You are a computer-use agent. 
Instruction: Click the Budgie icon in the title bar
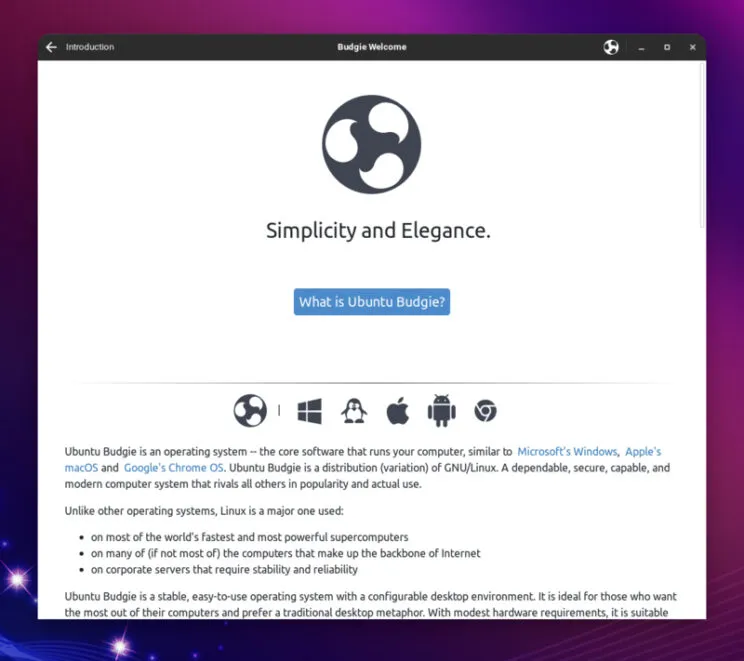point(611,47)
